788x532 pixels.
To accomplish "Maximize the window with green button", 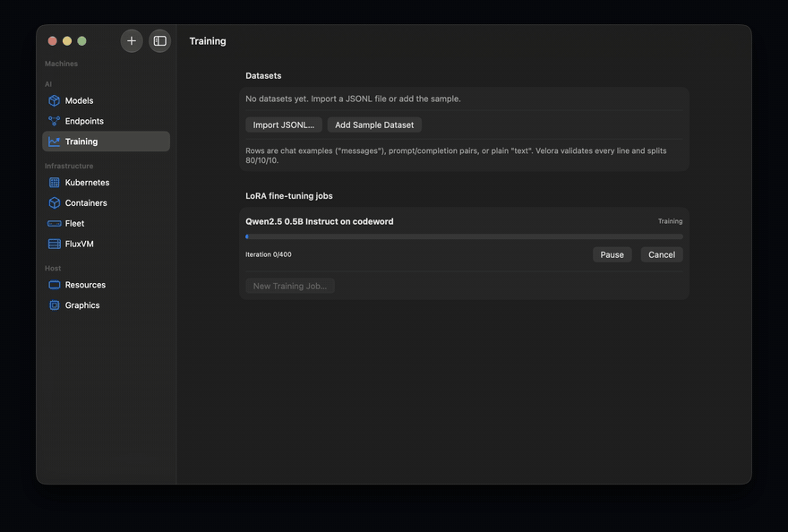I will pyautogui.click(x=81, y=41).
